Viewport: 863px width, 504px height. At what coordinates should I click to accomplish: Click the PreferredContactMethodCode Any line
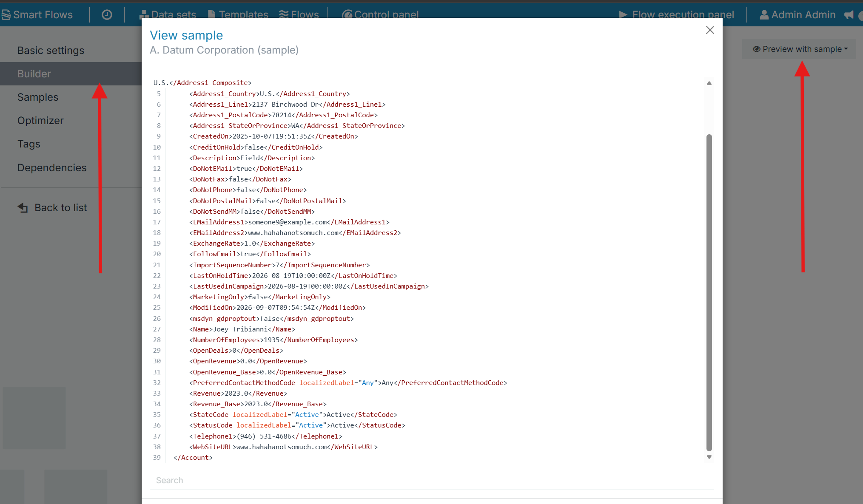point(348,383)
